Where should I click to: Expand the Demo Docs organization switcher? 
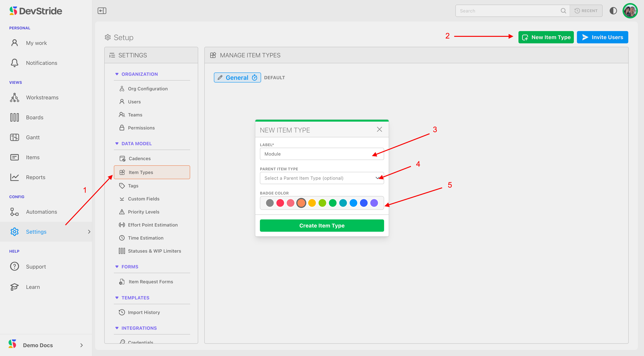[x=81, y=345]
